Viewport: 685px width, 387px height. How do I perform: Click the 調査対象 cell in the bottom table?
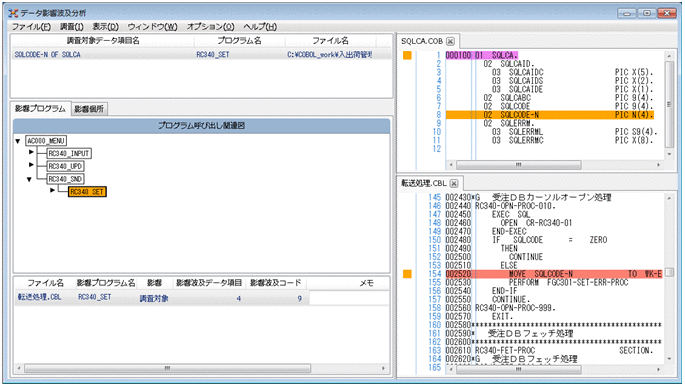154,299
